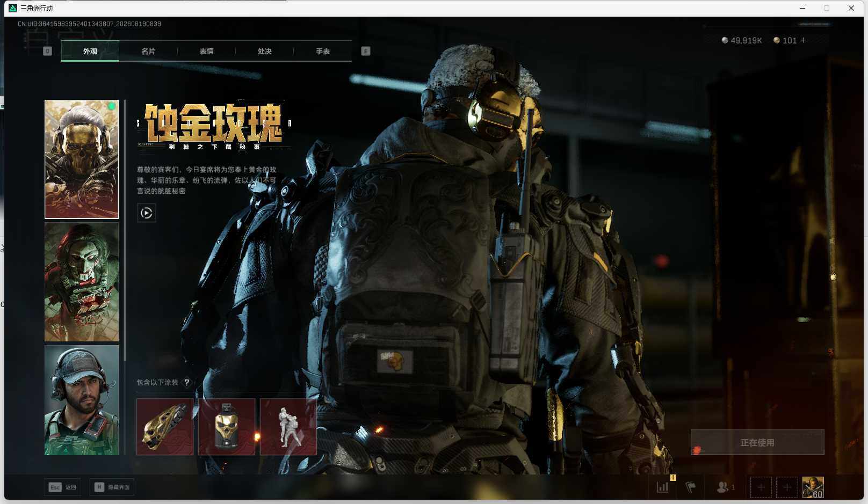The width and height of the screenshot is (868, 504).
Task: Open the 名片 tab
Action: pyautogui.click(x=148, y=51)
